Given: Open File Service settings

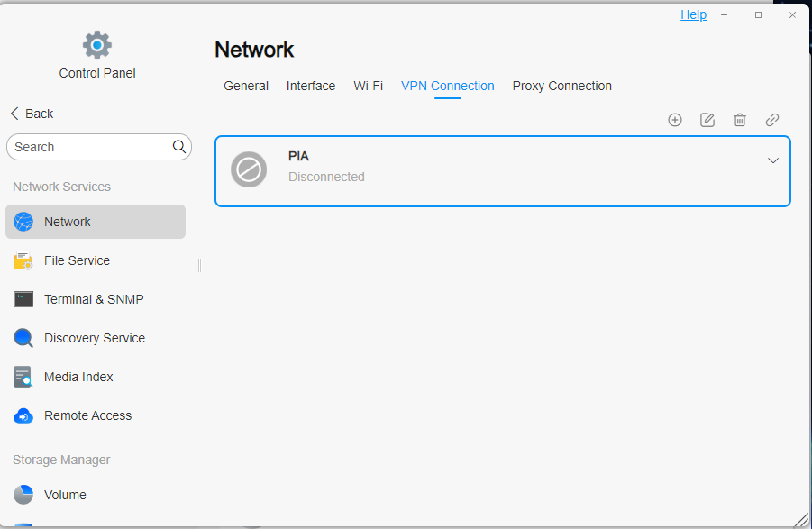Looking at the screenshot, I should [96, 260].
